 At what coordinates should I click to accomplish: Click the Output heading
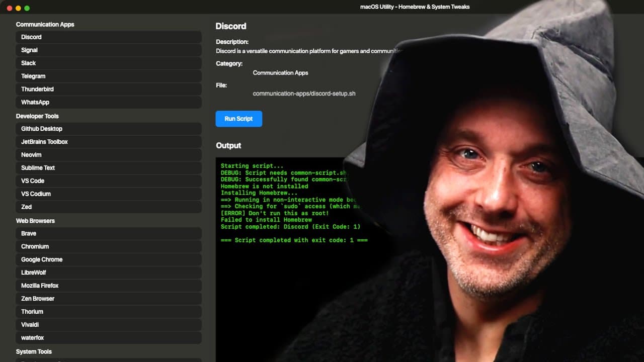[228, 145]
